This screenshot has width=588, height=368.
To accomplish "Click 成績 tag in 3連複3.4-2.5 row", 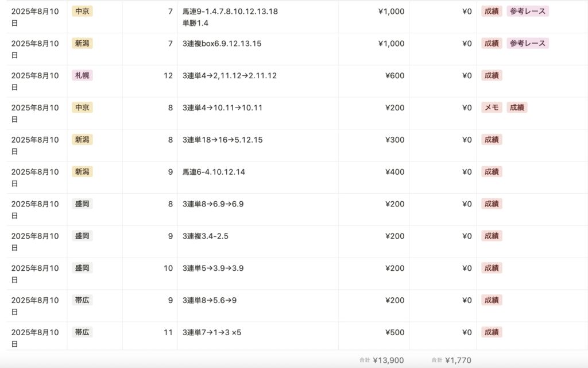I will click(x=492, y=236).
